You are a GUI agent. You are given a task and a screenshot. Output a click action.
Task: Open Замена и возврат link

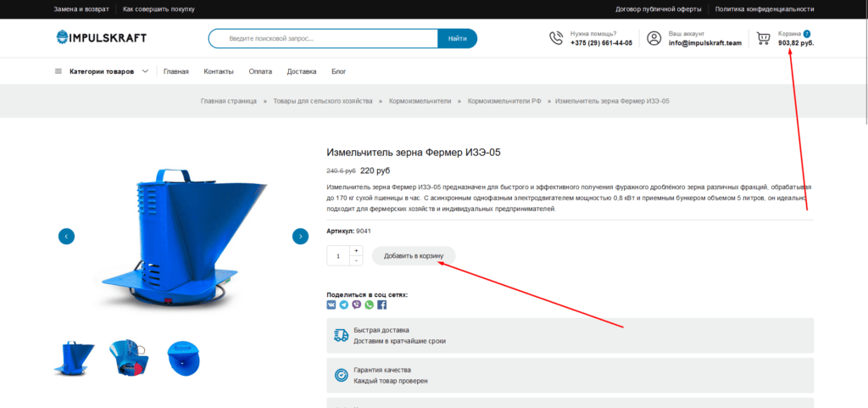click(81, 9)
